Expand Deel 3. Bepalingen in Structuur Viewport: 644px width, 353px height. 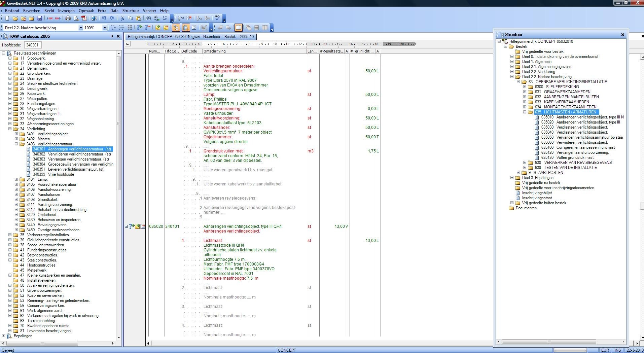coord(512,178)
